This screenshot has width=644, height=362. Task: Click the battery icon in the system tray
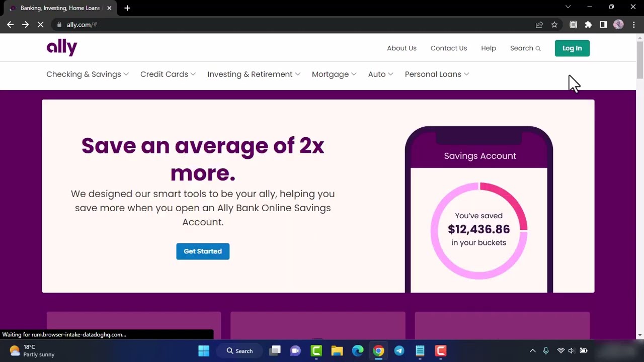[x=584, y=351]
